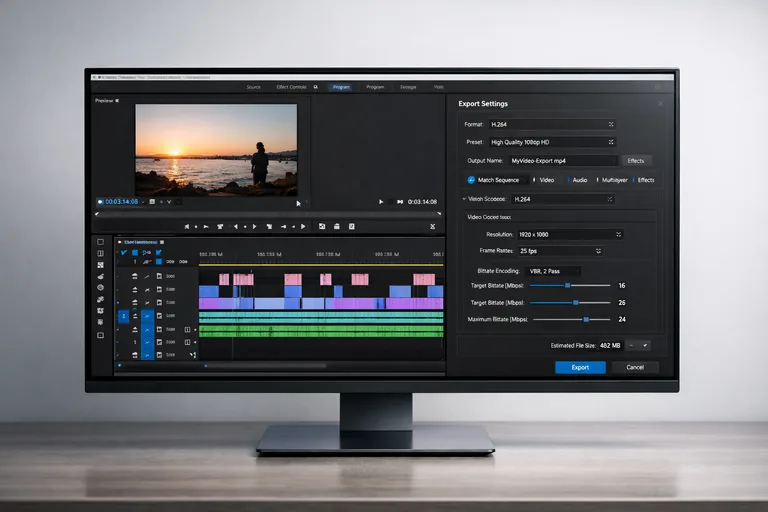This screenshot has width=768, height=512.
Task: Click the lock icon on blue clips track
Action: (135, 290)
